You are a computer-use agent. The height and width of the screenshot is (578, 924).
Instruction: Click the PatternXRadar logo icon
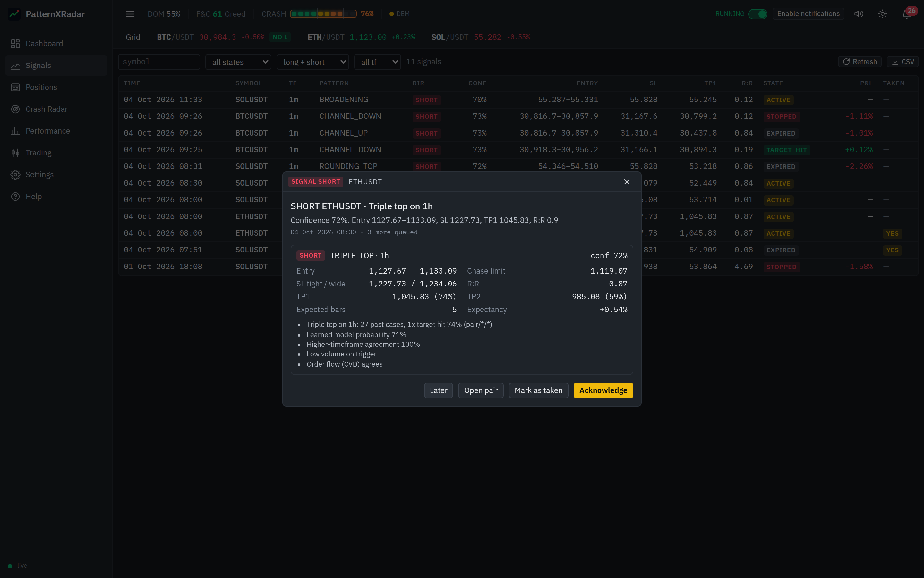tap(14, 14)
